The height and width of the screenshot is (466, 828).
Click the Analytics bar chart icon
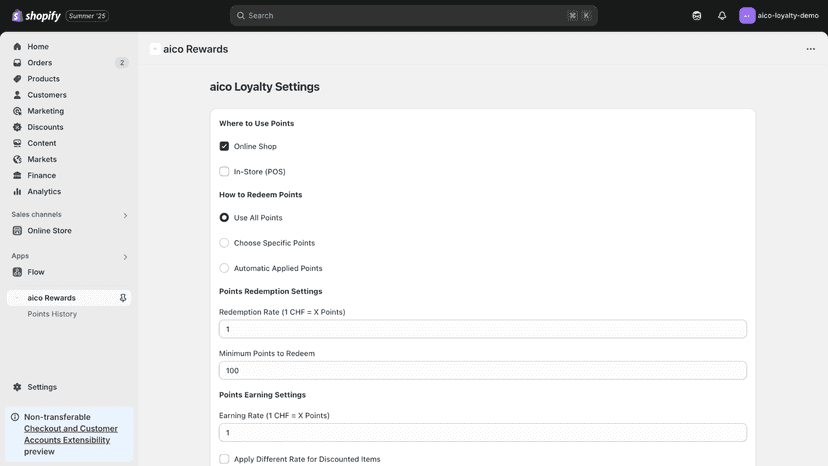[17, 191]
